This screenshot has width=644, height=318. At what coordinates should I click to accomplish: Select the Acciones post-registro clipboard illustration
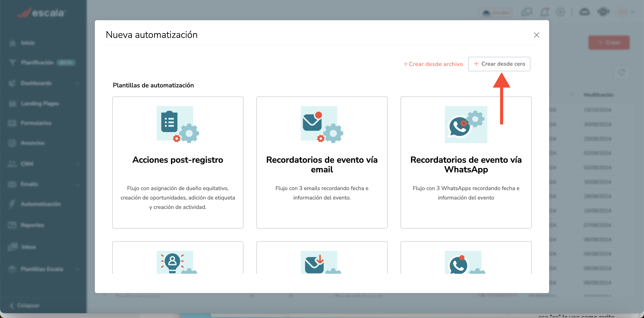click(178, 124)
